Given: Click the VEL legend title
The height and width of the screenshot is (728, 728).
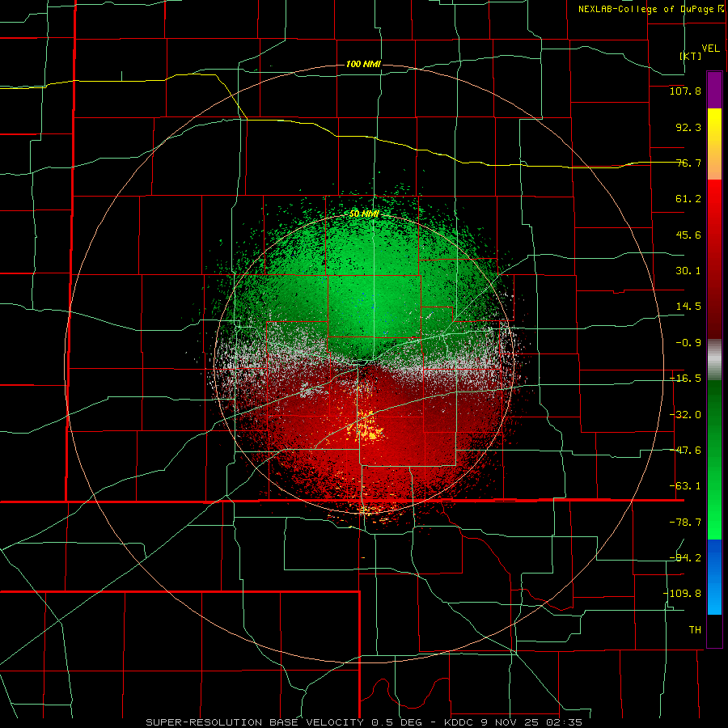Looking at the screenshot, I should point(710,49).
